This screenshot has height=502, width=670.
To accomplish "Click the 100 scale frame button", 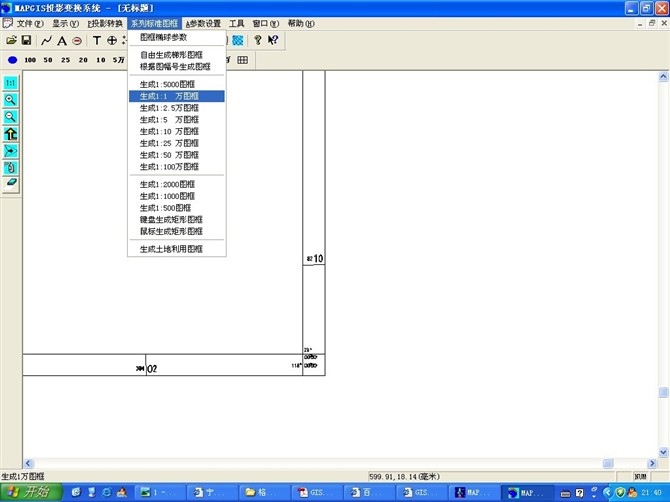I will pos(30,60).
